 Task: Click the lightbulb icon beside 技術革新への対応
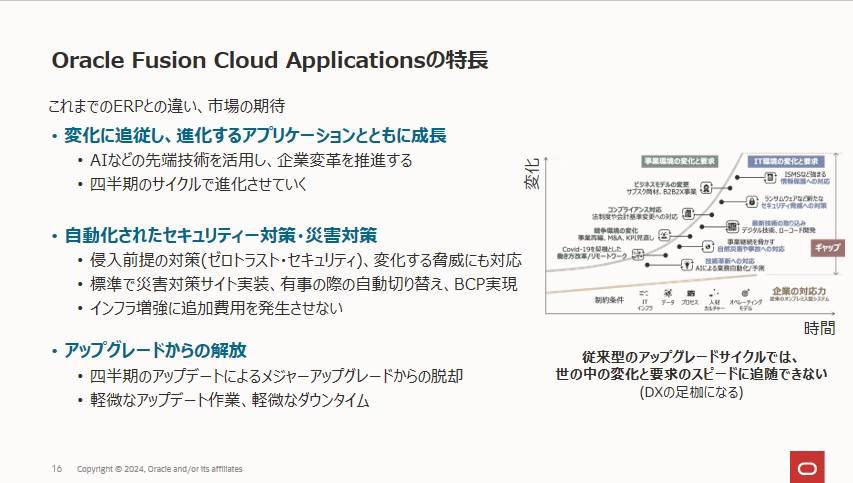pyautogui.click(x=687, y=265)
